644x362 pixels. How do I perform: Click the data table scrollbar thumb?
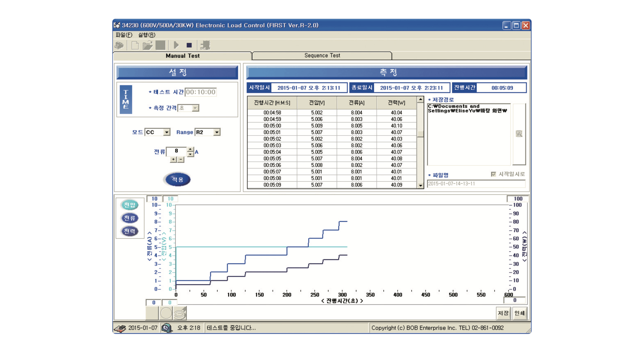[421, 134]
